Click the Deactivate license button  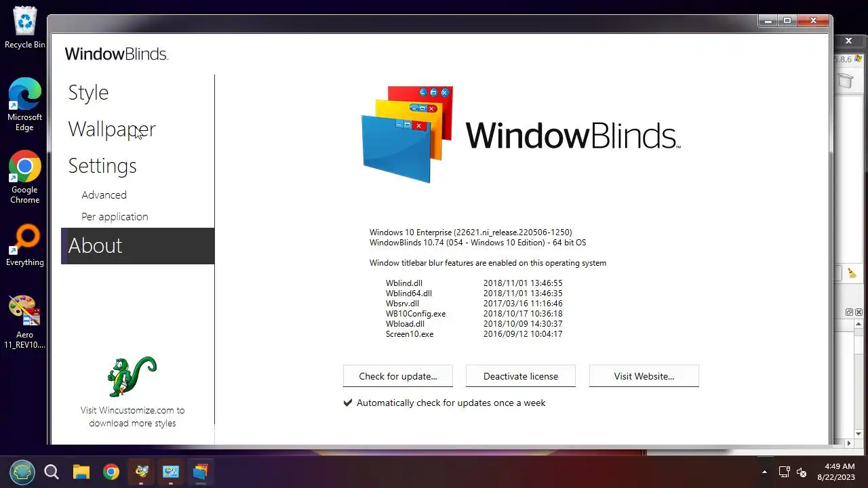[521, 376]
